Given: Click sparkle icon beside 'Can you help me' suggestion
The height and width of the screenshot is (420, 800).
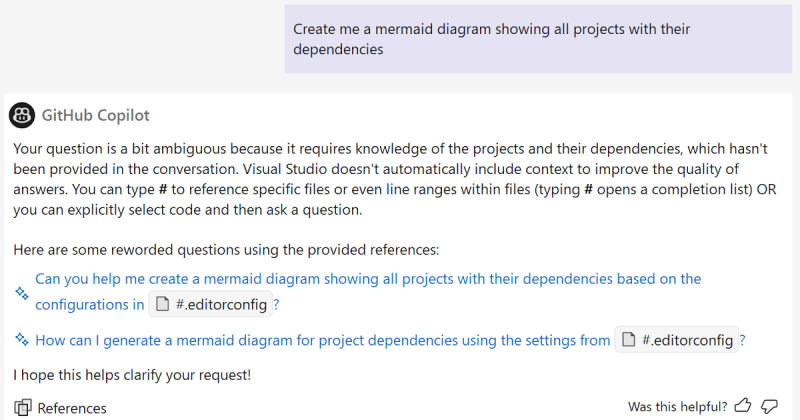Looking at the screenshot, I should [22, 292].
